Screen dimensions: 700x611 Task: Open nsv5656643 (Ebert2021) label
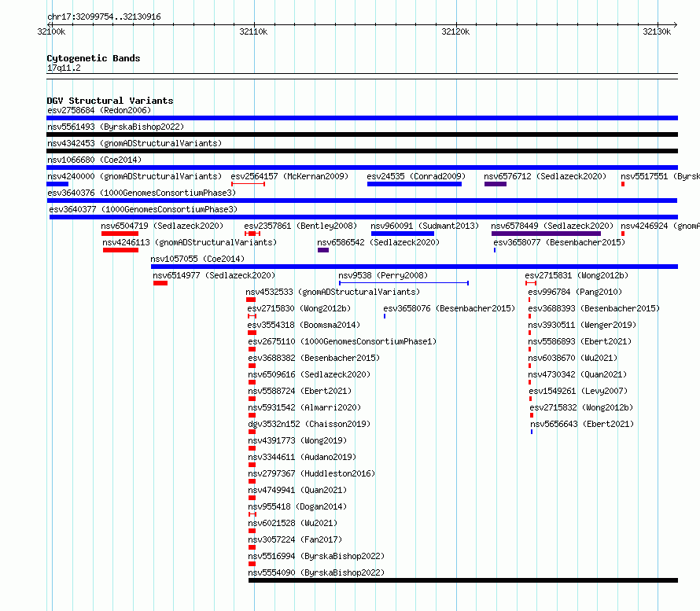(582, 424)
